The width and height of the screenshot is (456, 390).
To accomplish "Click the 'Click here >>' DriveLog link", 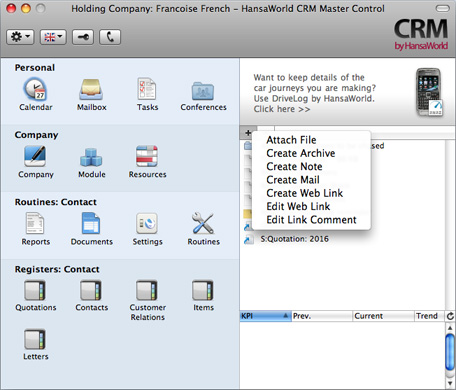I will tap(282, 109).
